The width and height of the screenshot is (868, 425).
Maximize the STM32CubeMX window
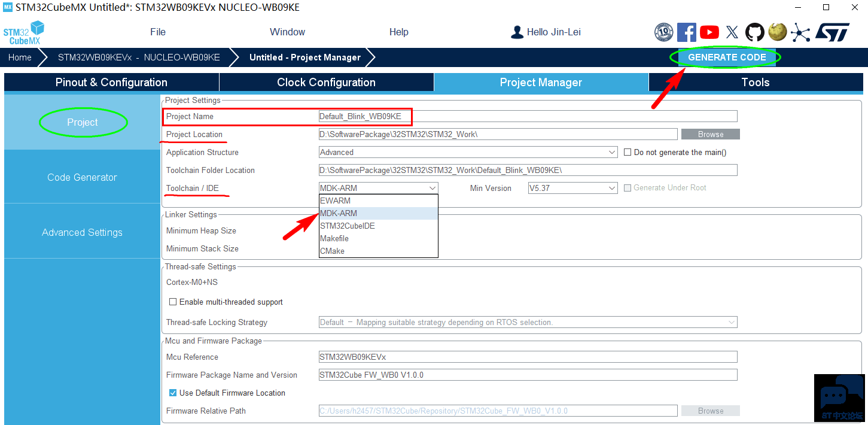tap(826, 7)
